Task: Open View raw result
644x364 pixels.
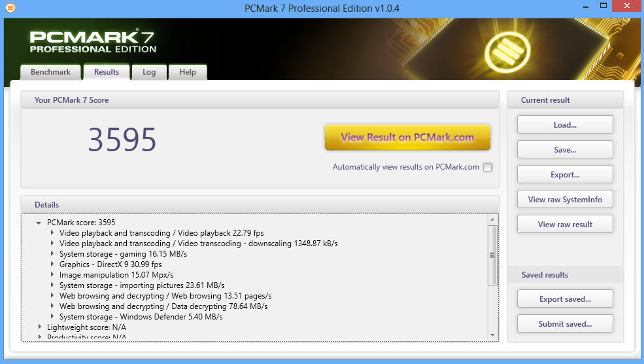Action: point(565,224)
